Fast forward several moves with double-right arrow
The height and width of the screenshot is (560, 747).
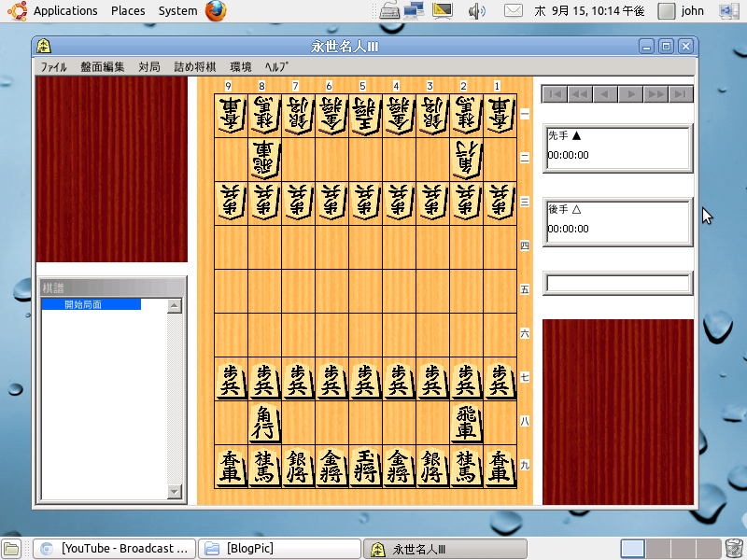655,94
